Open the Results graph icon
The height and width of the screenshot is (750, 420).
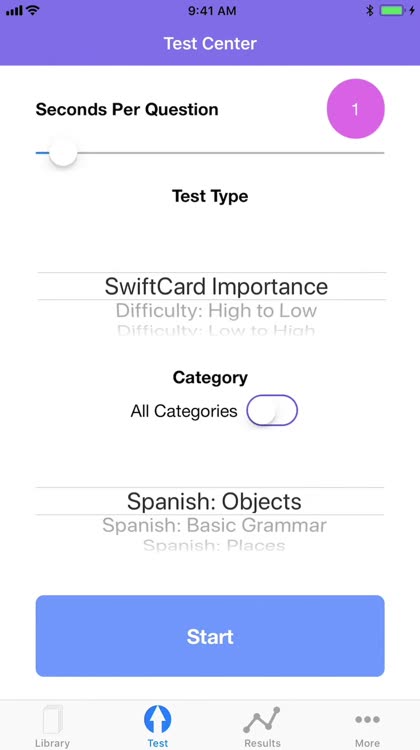click(262, 720)
